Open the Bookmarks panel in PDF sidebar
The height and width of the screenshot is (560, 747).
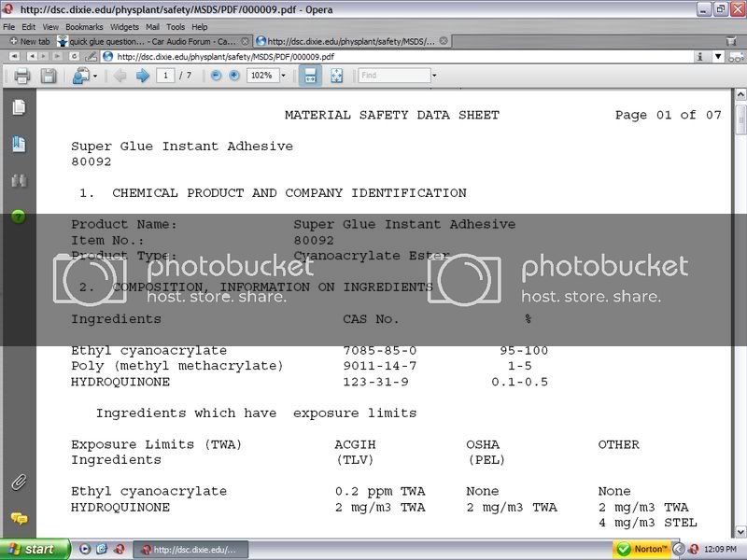pyautogui.click(x=19, y=144)
